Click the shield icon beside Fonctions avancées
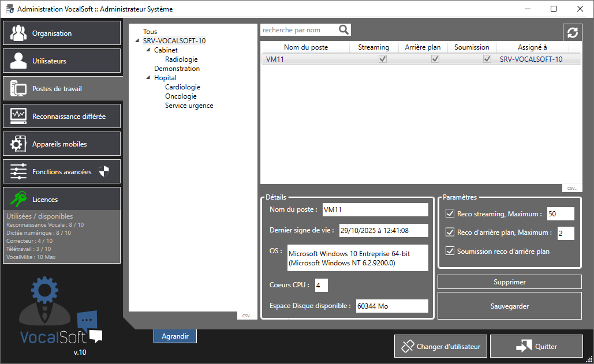594x364 pixels. 103,171
